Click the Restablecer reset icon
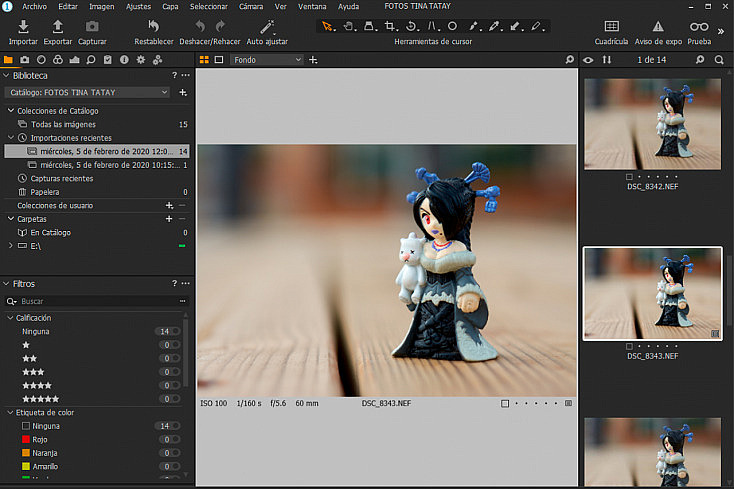 (154, 26)
